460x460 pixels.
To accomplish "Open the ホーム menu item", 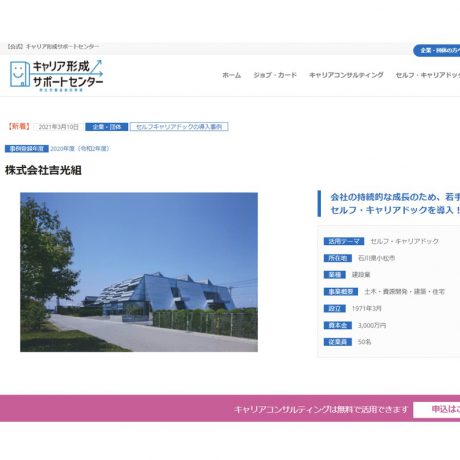I will [232, 75].
